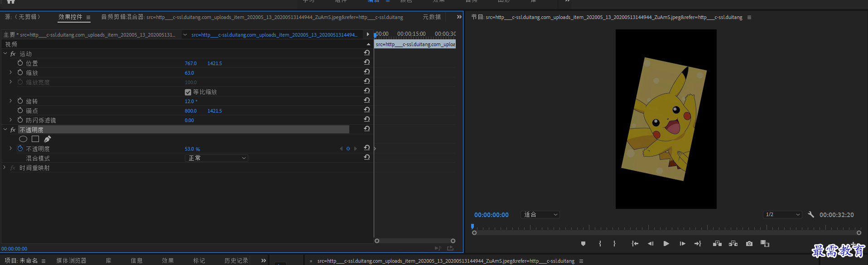The width and height of the screenshot is (868, 265).
Task: Expand the 缩放 property
Action: [x=10, y=72]
